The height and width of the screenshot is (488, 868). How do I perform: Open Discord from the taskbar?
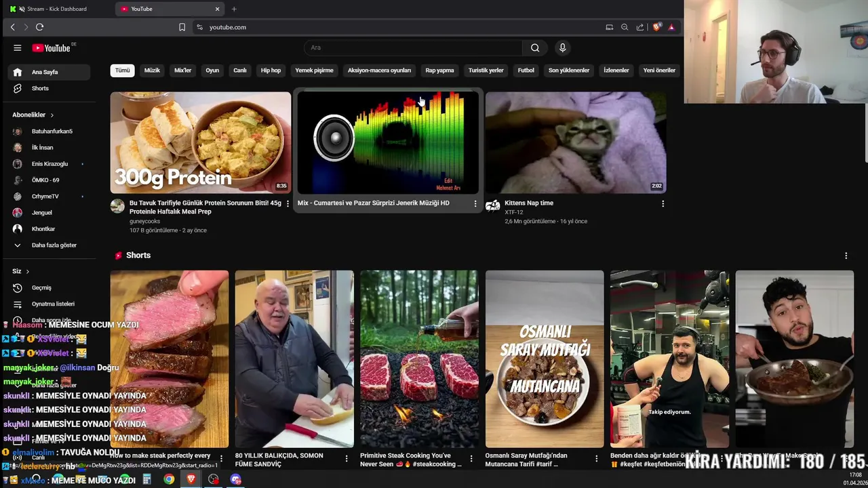236,479
